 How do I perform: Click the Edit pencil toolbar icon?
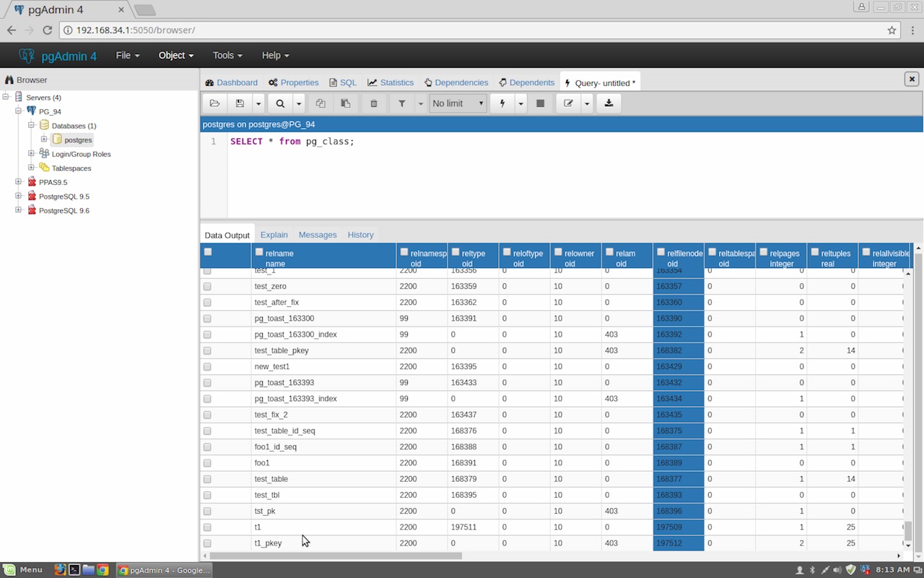pos(568,103)
